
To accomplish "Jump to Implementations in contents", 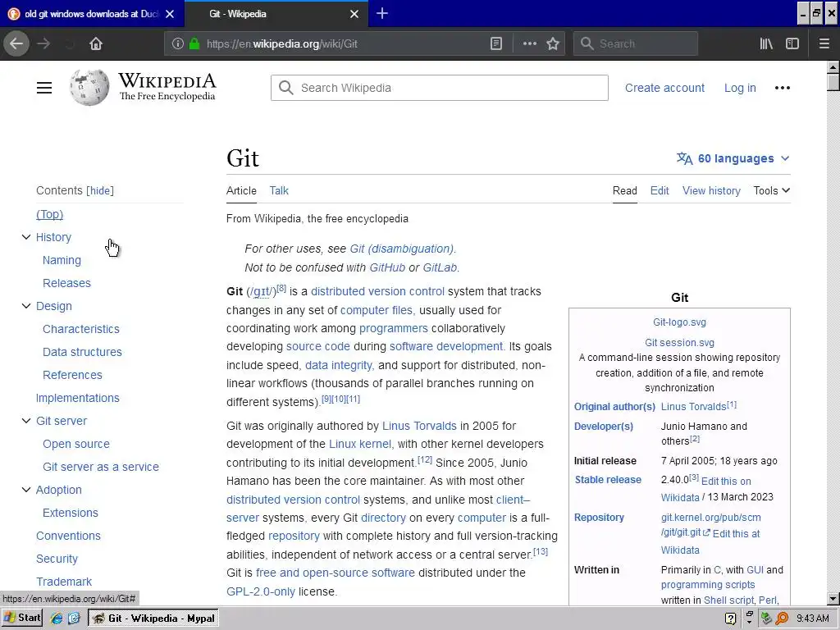I will pyautogui.click(x=78, y=398).
